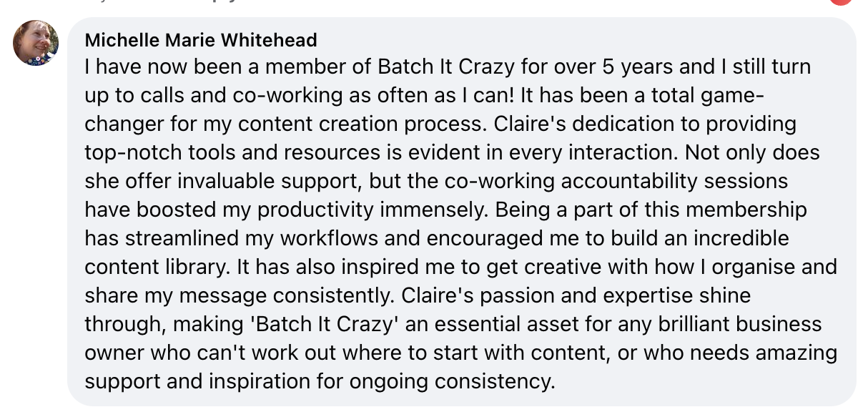
Task: Open Michelle Marie Whitehead's profile picture
Action: 35,43
